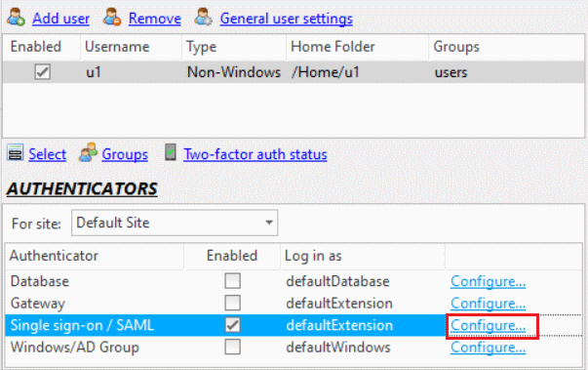Click the Select list icon
Screen dimensions: 588x370
[x=16, y=153]
